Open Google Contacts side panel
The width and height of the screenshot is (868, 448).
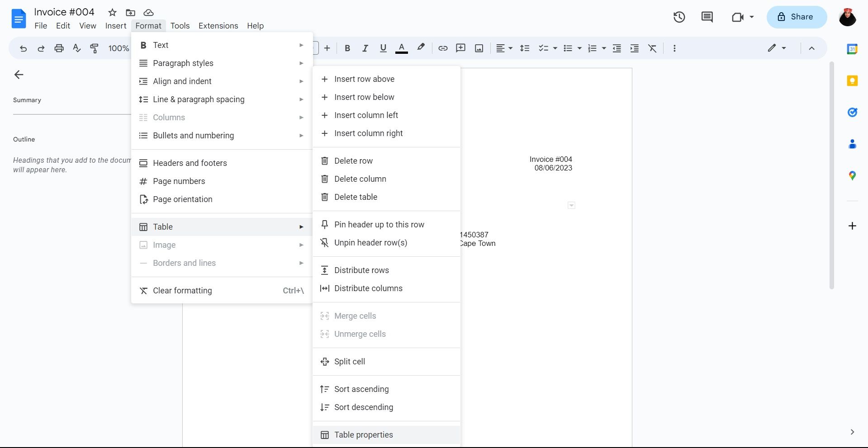852,144
